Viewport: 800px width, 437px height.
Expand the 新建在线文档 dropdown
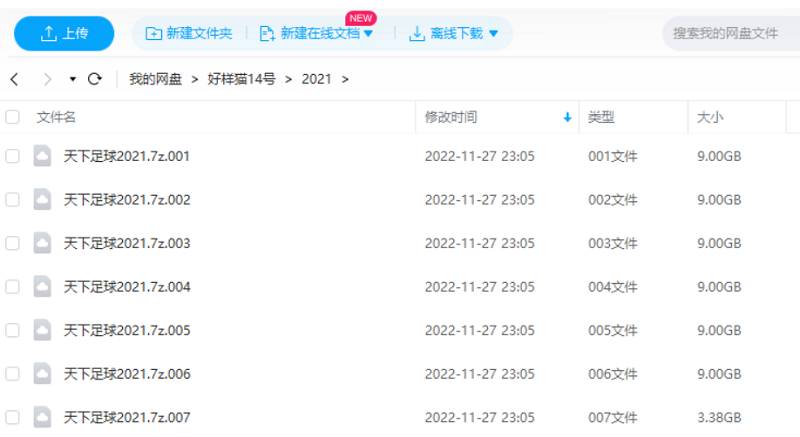[x=368, y=34]
